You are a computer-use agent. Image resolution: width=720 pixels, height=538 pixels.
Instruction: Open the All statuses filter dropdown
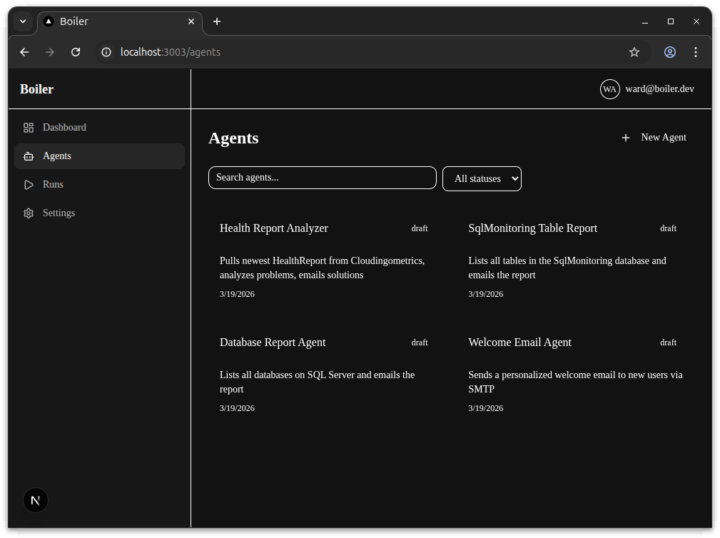pyautogui.click(x=481, y=179)
